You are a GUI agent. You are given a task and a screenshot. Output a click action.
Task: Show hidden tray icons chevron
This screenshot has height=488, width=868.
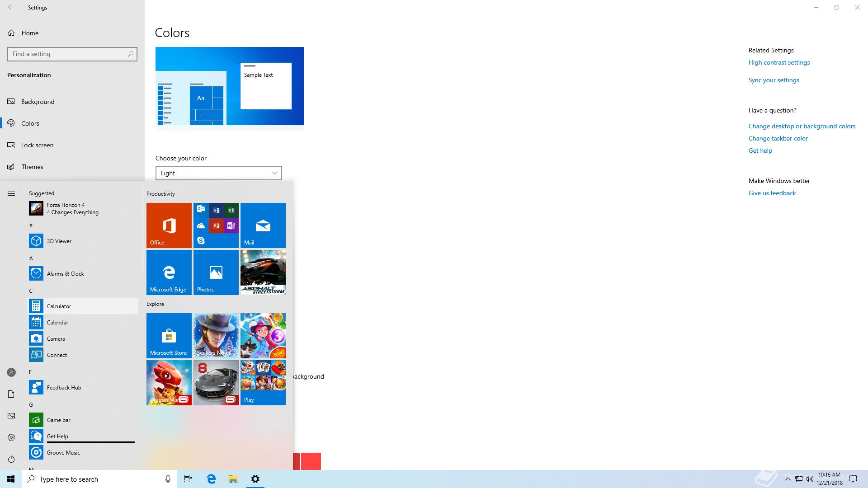(x=788, y=479)
